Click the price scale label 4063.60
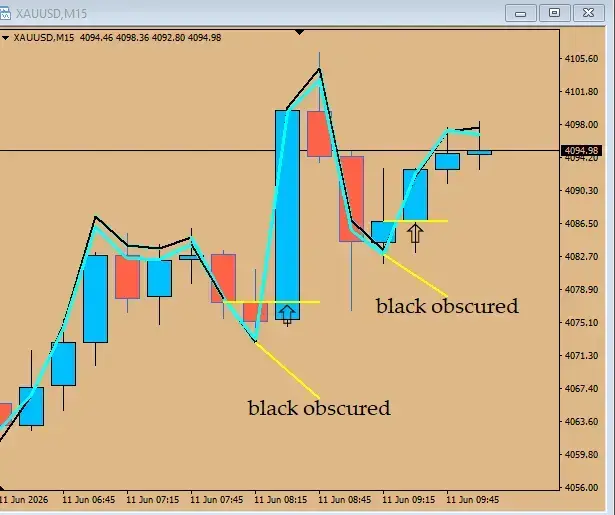This screenshot has height=515, width=615. (581, 422)
